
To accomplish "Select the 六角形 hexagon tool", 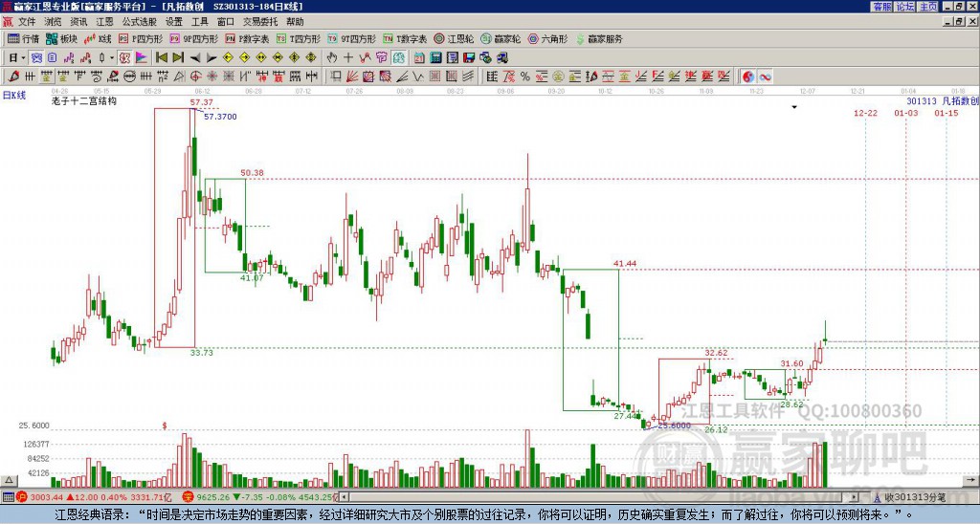I will (x=548, y=38).
